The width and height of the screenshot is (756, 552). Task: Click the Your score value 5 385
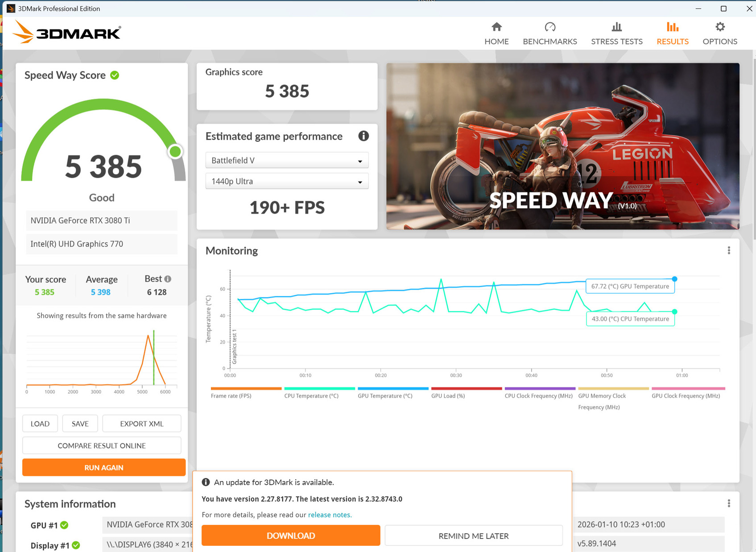pyautogui.click(x=45, y=292)
